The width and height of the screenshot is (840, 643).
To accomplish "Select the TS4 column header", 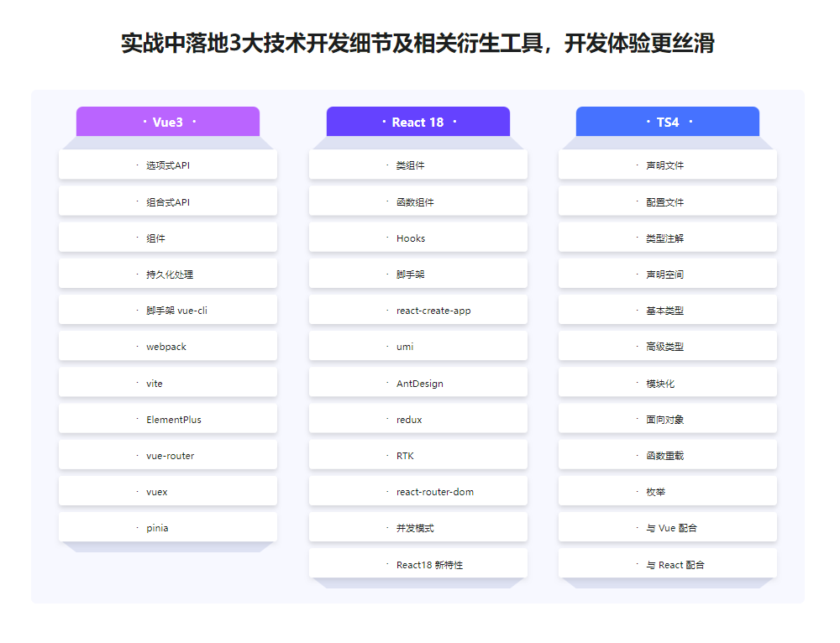I will click(x=667, y=121).
